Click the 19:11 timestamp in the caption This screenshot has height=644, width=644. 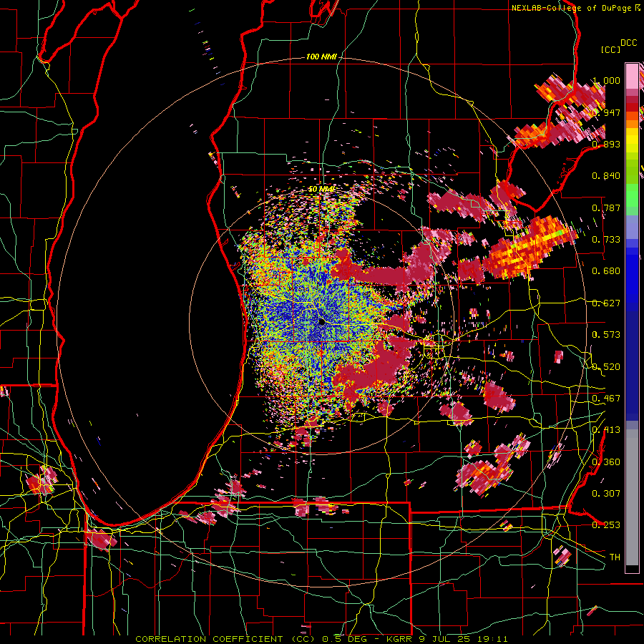(492, 639)
